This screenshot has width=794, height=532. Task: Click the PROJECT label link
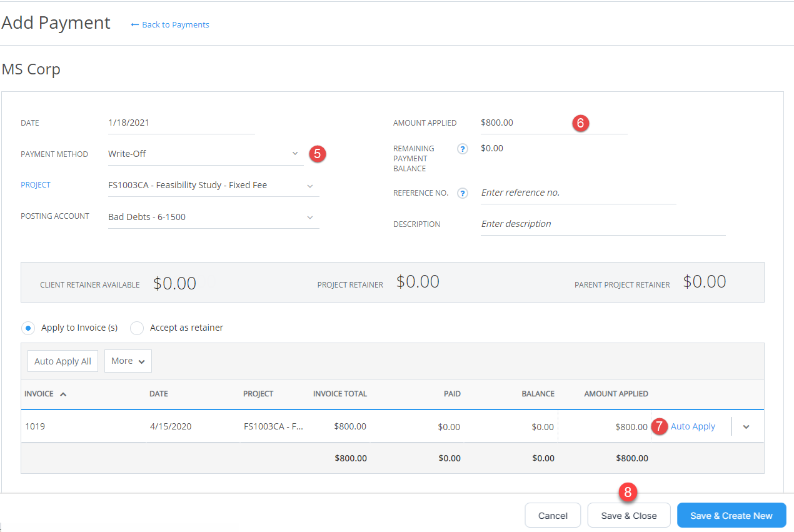36,185
